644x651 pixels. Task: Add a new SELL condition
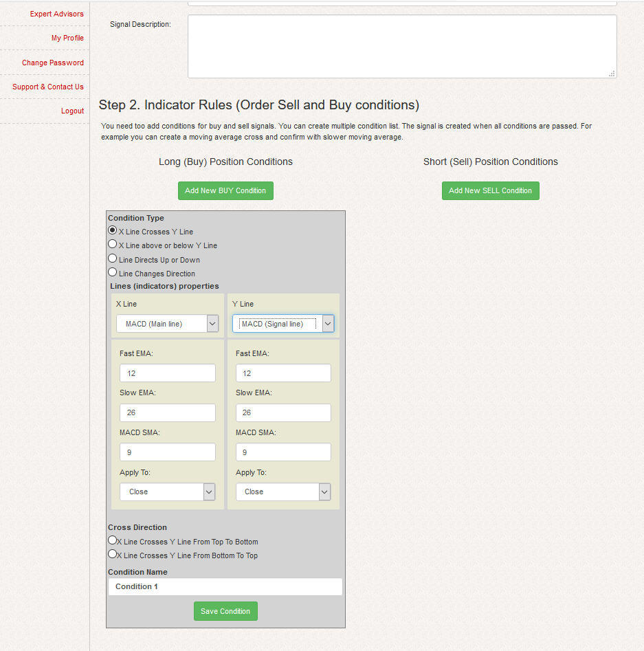[x=490, y=190]
